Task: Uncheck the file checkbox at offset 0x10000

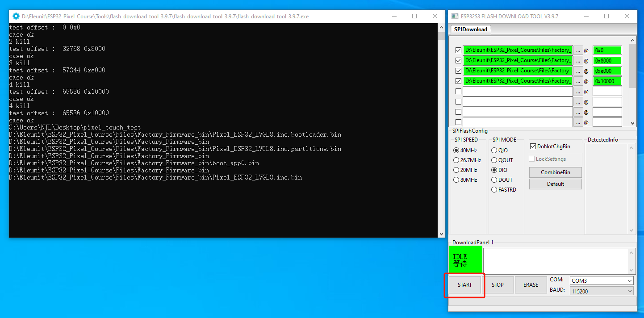Action: point(458,81)
